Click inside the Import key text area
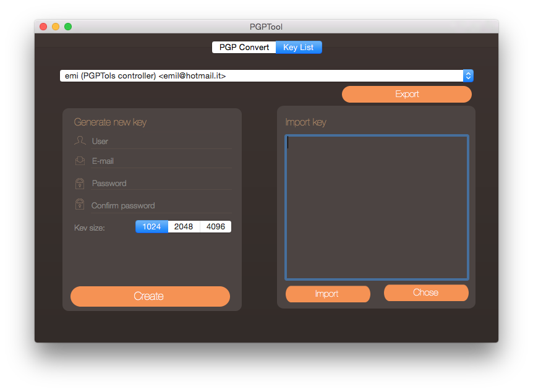 [x=377, y=207]
